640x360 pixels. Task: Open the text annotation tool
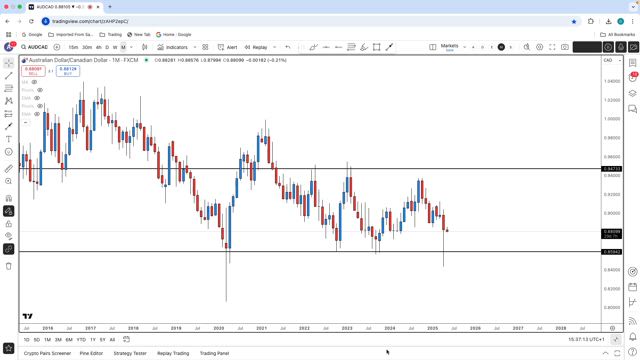click(9, 139)
